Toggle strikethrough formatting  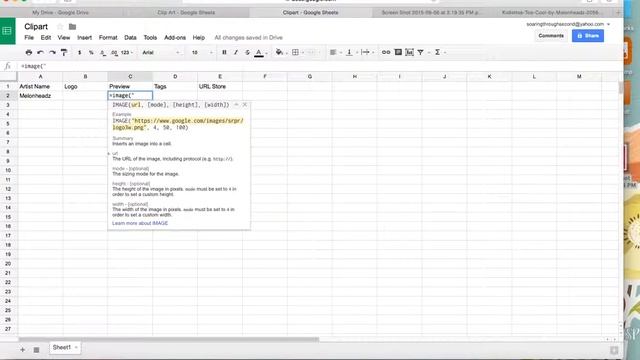coord(247,52)
